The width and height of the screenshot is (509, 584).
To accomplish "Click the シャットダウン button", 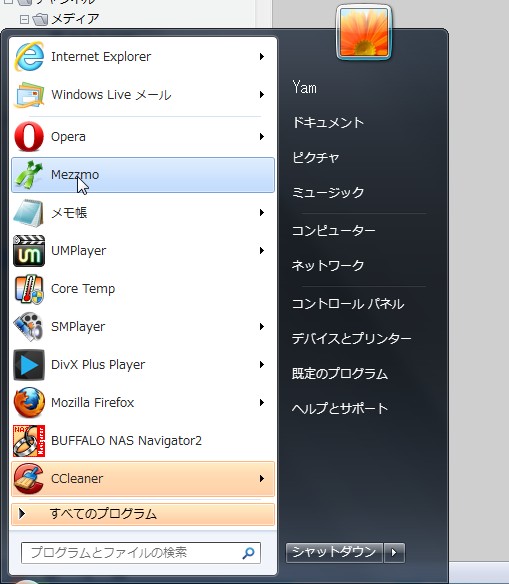I will click(x=334, y=553).
